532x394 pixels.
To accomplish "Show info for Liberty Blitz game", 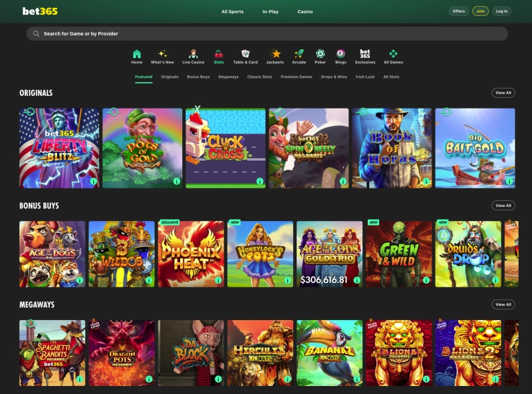I will coord(93,182).
